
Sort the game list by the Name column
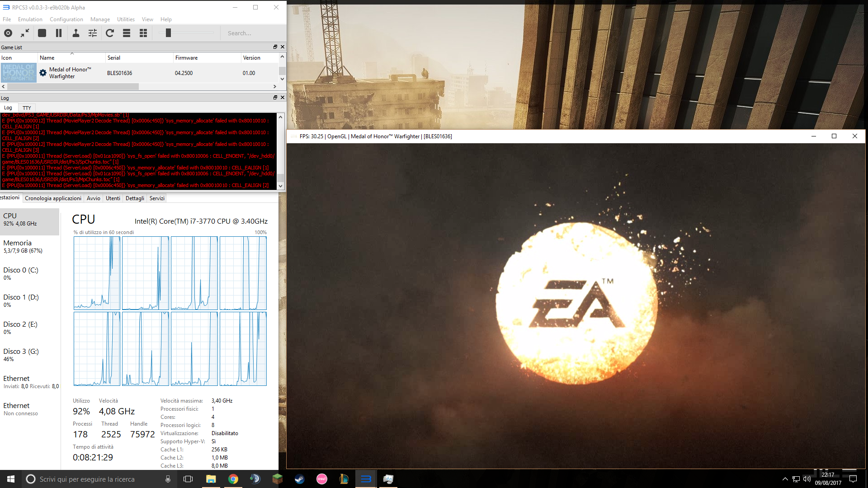tap(47, 58)
